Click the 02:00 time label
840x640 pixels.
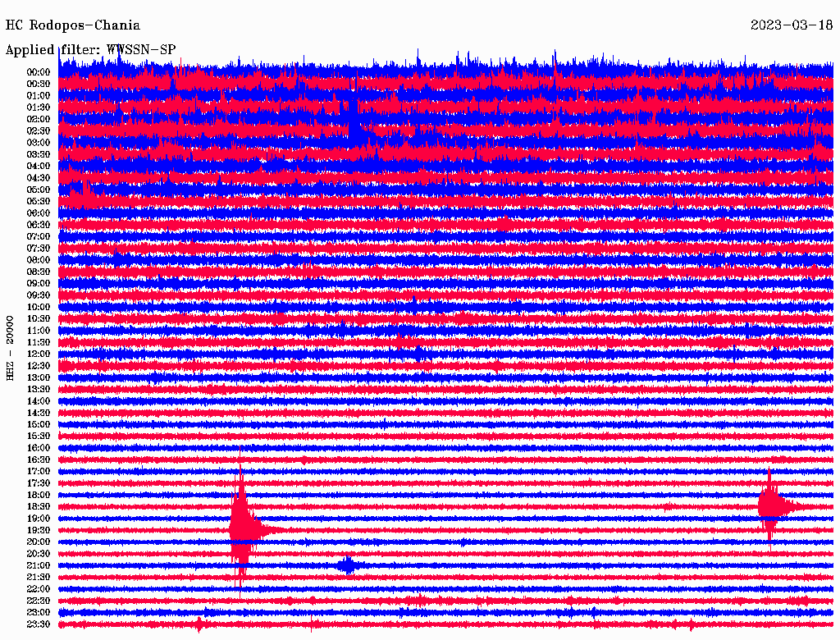39,120
